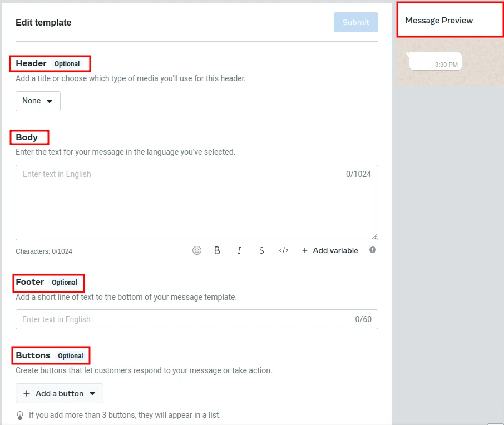Viewport: 504px width, 425px height.
Task: Click the message bubble in the preview
Action: point(436,61)
